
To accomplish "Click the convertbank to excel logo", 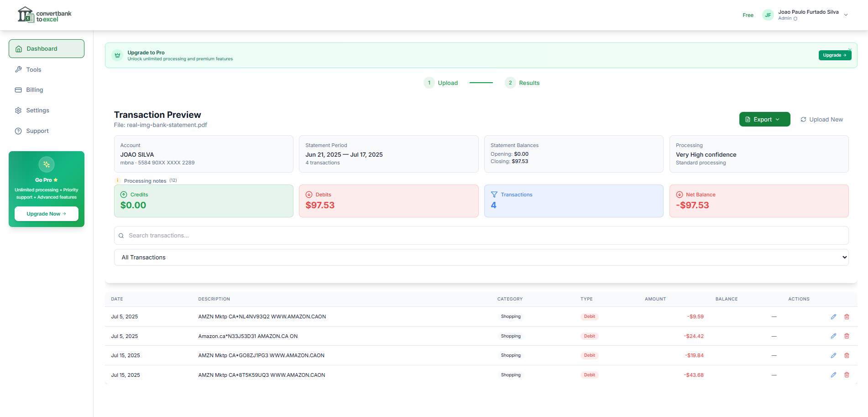I will point(44,14).
